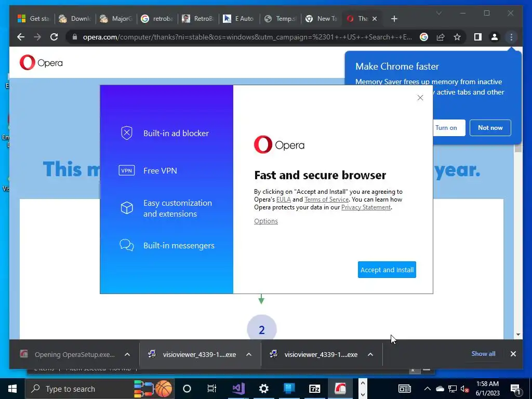The height and width of the screenshot is (399, 532).
Task: Open 7-Zip from taskbar
Action: [314, 389]
